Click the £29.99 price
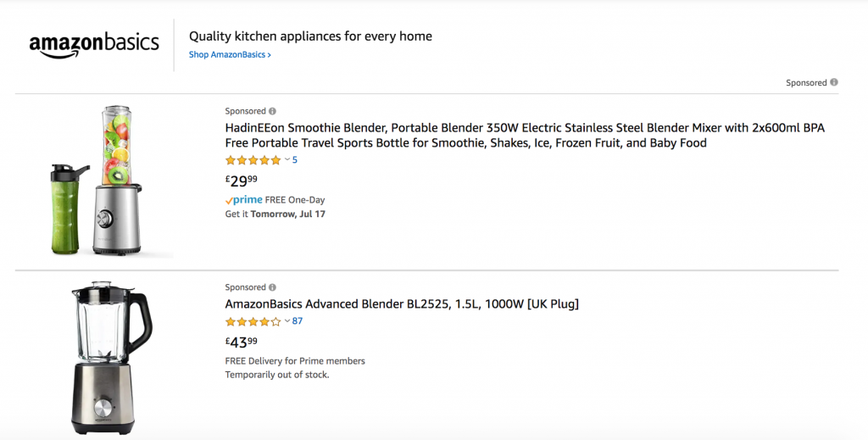 [242, 181]
